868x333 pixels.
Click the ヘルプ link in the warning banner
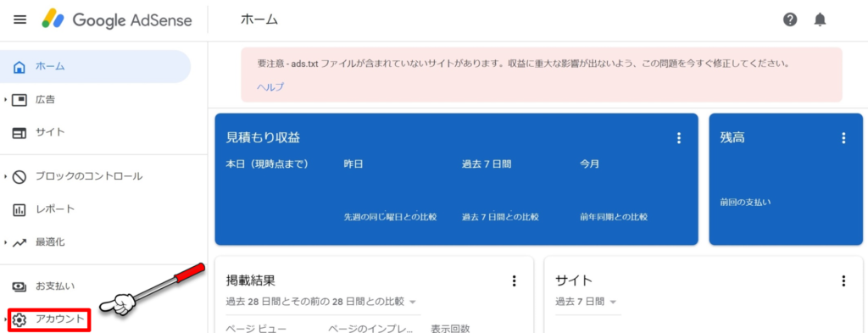(x=270, y=87)
